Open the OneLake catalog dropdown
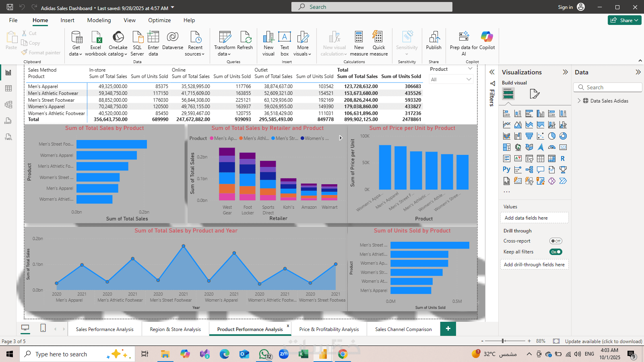644x362 pixels. click(x=118, y=43)
